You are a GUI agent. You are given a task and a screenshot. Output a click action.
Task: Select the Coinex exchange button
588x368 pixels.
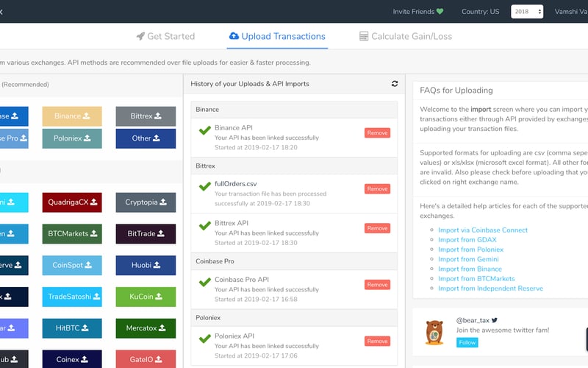tap(72, 359)
